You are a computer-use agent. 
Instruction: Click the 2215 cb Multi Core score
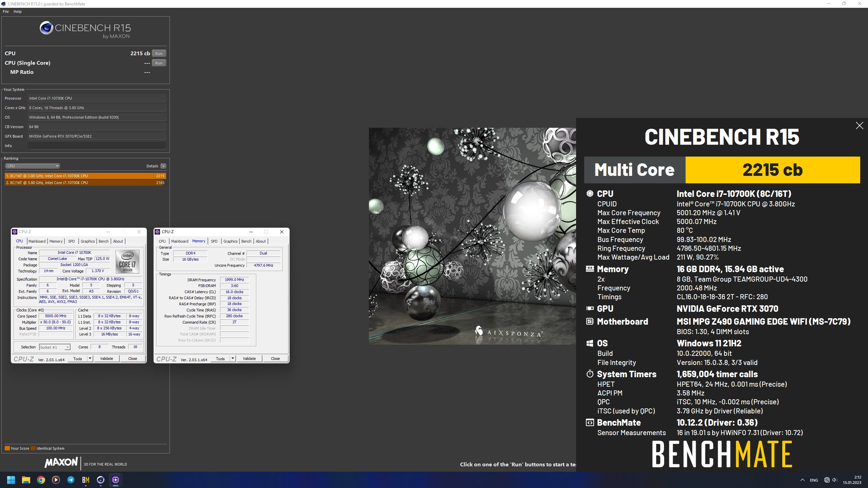pyautogui.click(x=773, y=170)
